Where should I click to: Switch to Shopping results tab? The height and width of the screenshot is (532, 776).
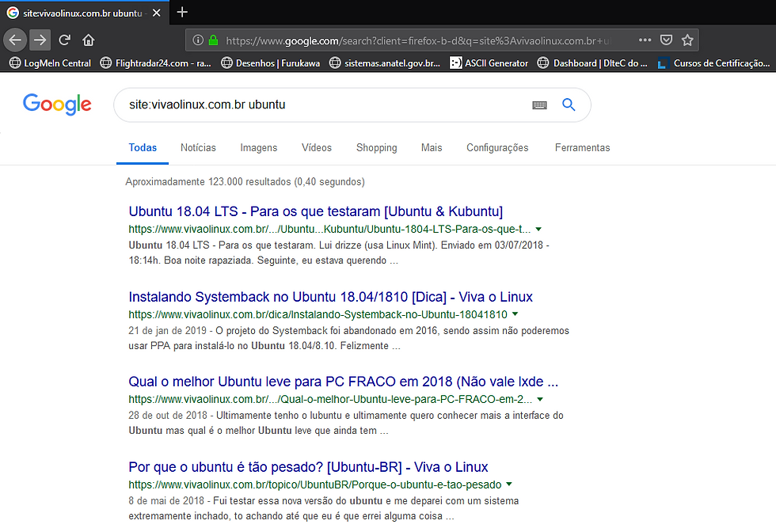tap(376, 147)
